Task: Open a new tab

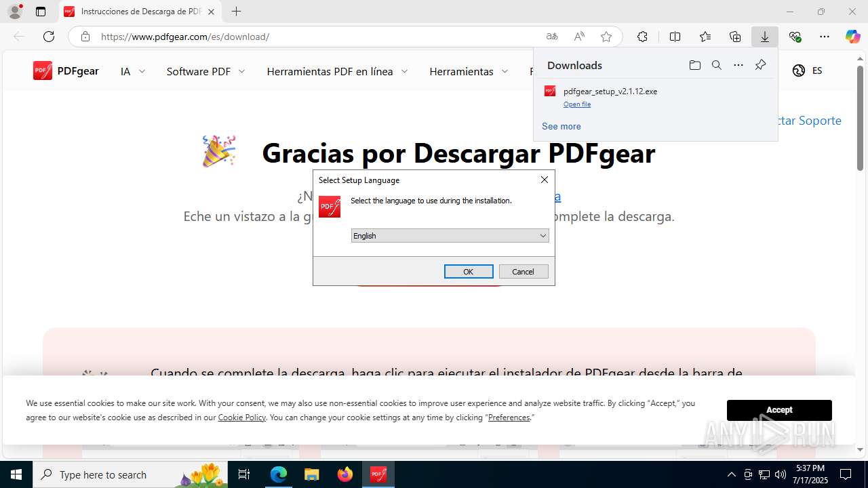Action: click(236, 12)
